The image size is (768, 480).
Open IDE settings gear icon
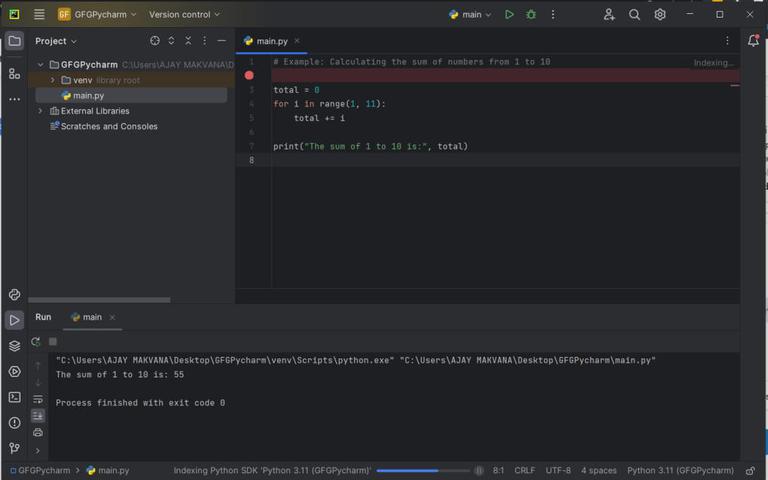[x=660, y=15]
